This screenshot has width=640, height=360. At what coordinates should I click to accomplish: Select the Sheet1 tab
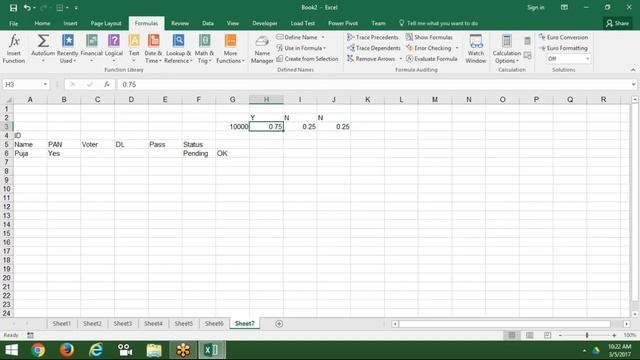[x=62, y=323]
